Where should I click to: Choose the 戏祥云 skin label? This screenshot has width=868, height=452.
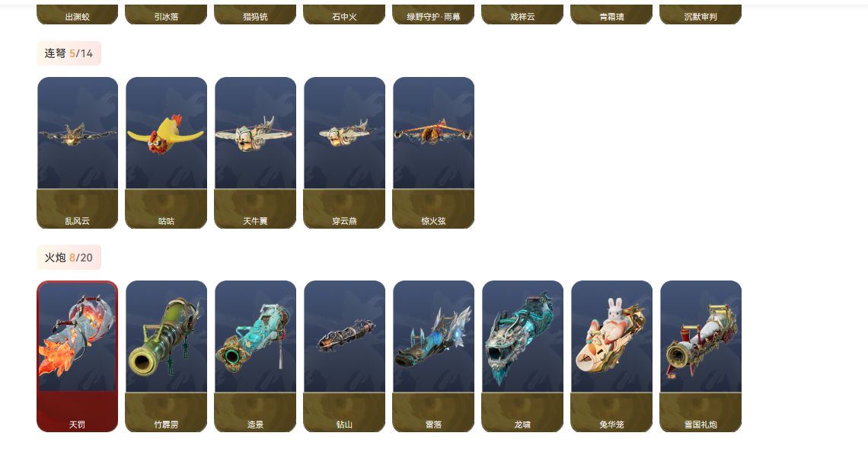pyautogui.click(x=522, y=15)
